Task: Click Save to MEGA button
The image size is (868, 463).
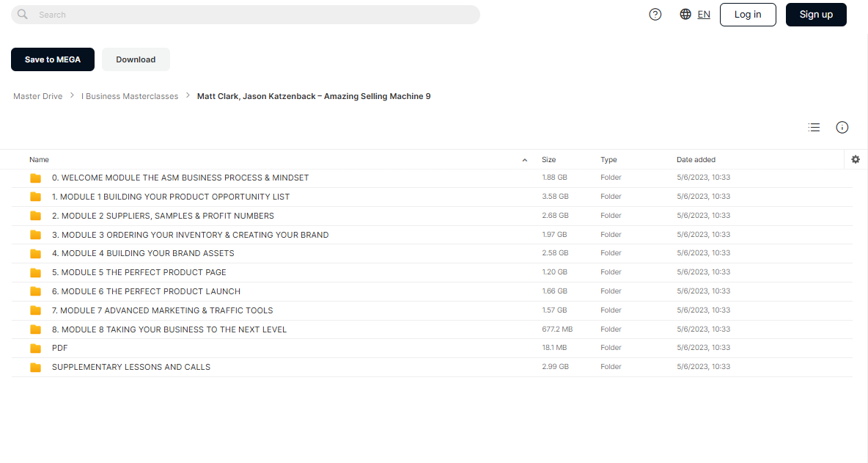Action: pos(53,59)
